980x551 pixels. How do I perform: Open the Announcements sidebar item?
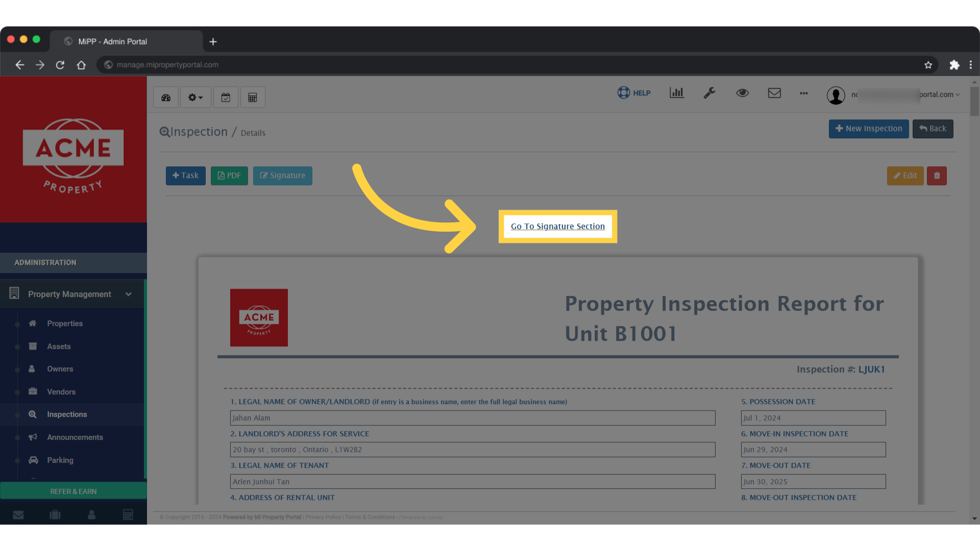[75, 437]
